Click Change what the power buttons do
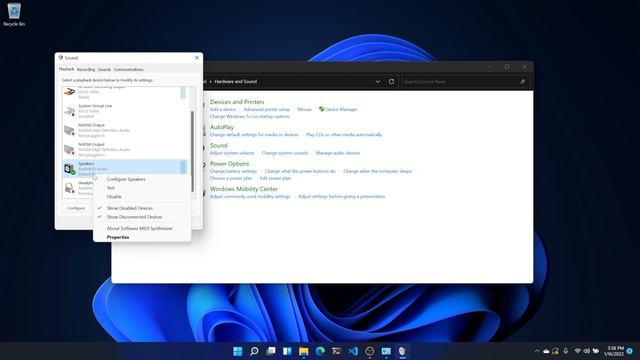Viewport: 640px width, 360px height. pyautogui.click(x=300, y=171)
